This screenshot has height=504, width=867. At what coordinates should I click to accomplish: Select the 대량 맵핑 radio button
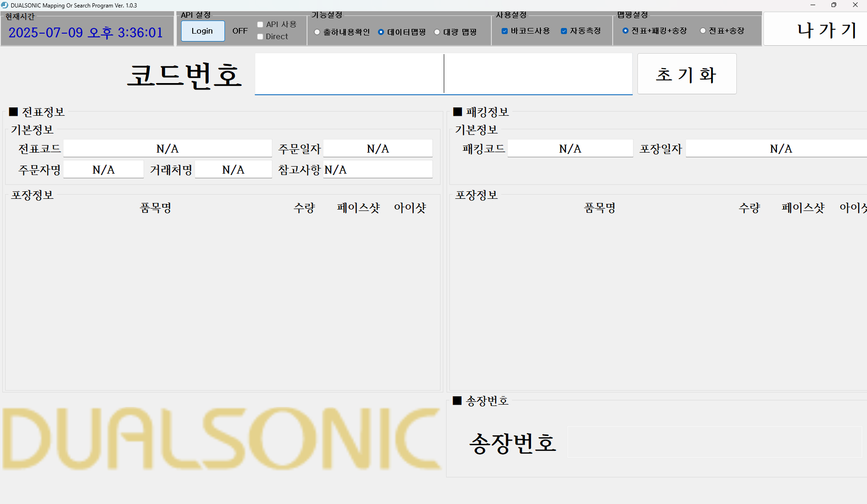(x=437, y=32)
